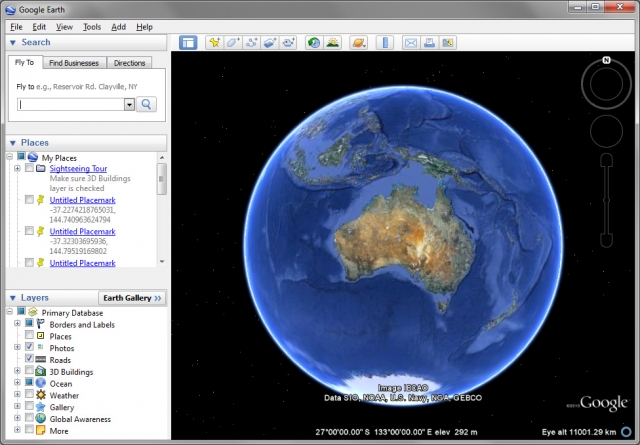Click the My Places globe icon
The width and height of the screenshot is (640, 445).
(x=33, y=157)
